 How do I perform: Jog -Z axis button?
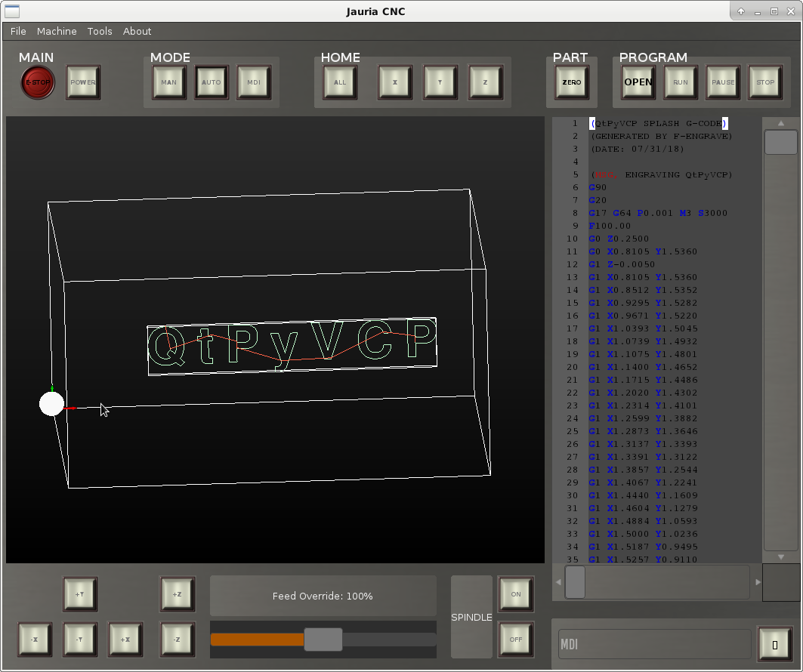coord(178,640)
